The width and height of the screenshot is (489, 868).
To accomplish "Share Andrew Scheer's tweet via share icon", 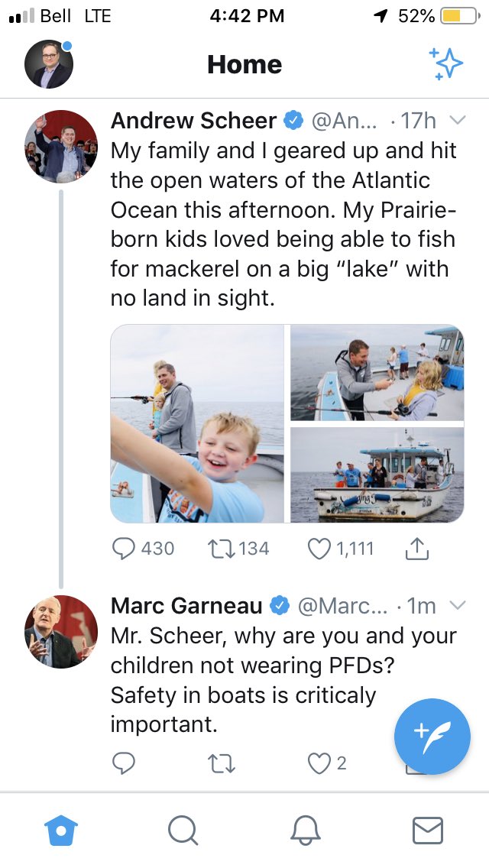I will click(x=418, y=548).
